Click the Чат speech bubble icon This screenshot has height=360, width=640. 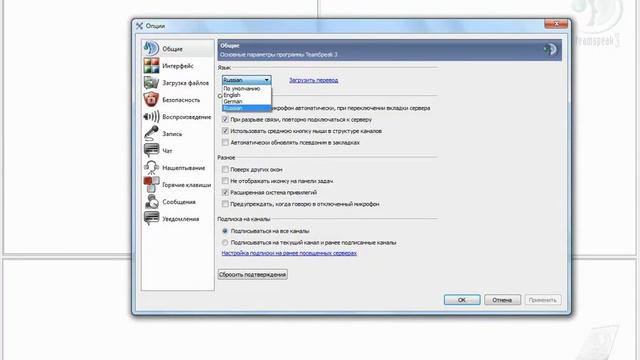click(151, 150)
